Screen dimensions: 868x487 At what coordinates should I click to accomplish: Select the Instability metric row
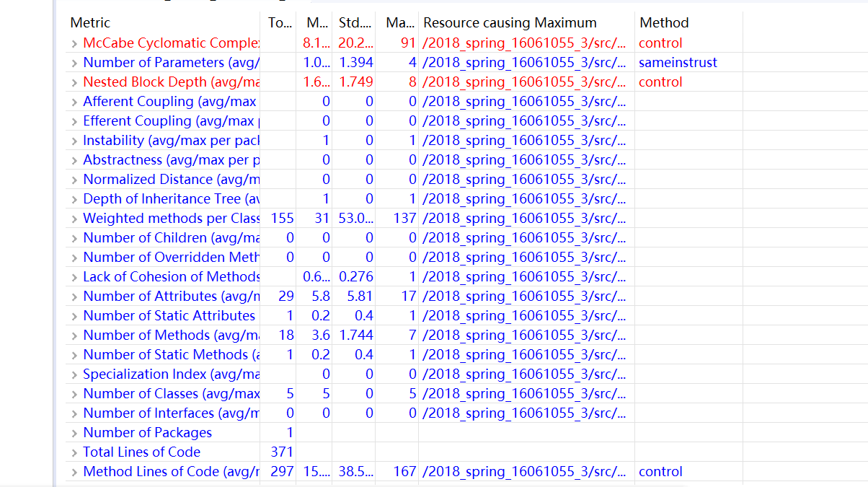[x=405, y=141]
